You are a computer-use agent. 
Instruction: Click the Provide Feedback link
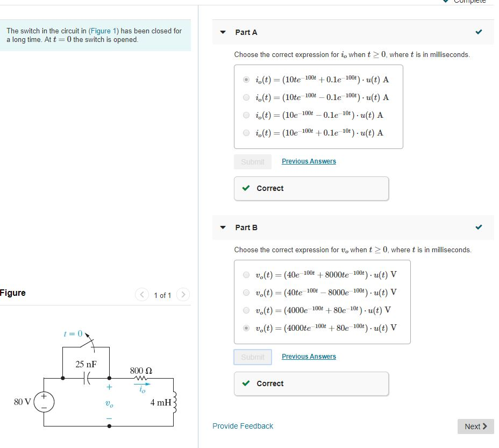point(242,425)
